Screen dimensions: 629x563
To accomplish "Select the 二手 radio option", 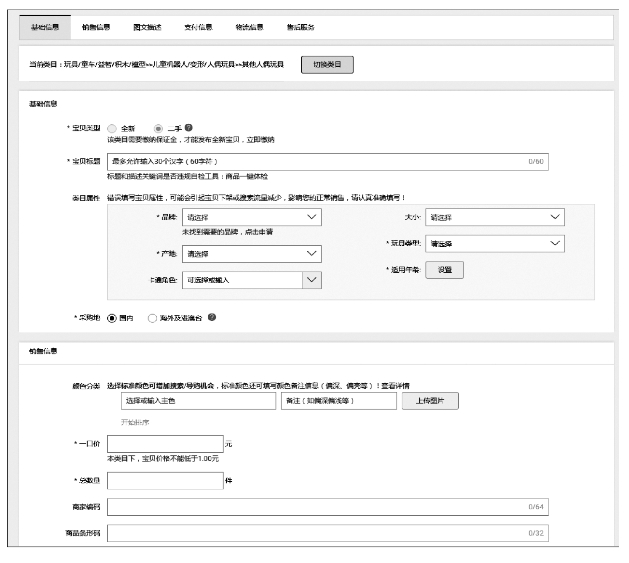I will click(159, 129).
